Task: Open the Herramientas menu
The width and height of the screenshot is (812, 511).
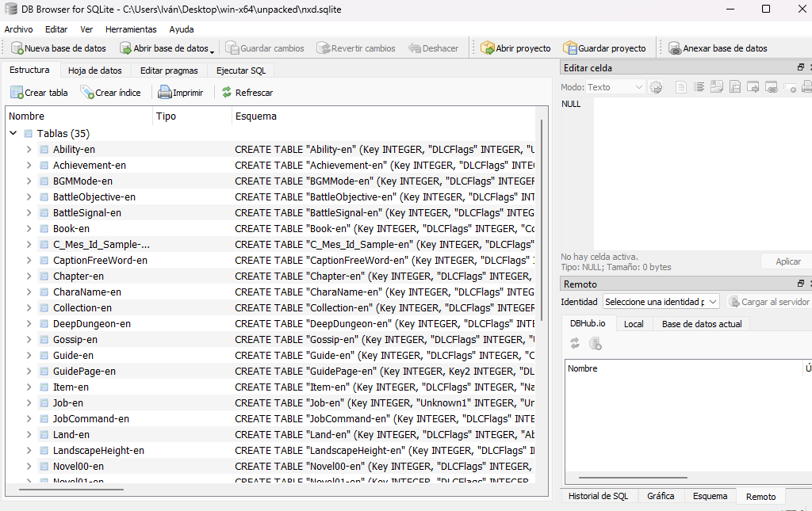Action: [x=131, y=29]
